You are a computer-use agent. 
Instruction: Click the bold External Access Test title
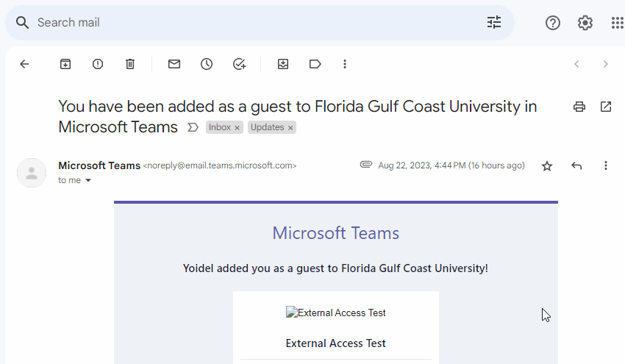[335, 343]
